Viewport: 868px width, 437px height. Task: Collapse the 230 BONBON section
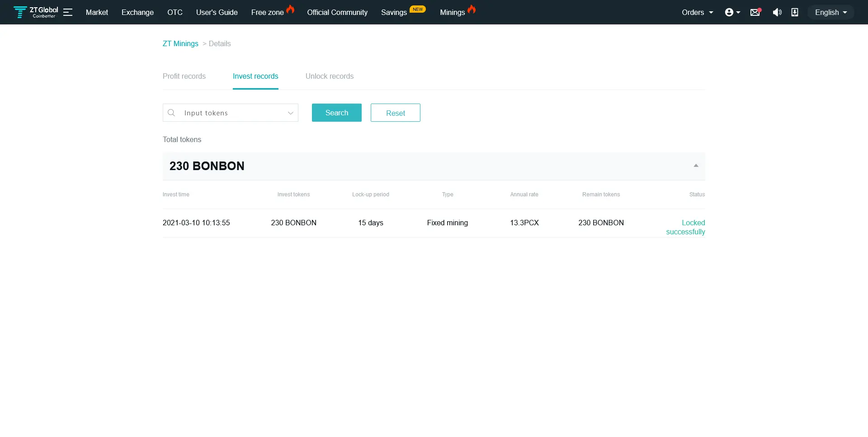(696, 166)
